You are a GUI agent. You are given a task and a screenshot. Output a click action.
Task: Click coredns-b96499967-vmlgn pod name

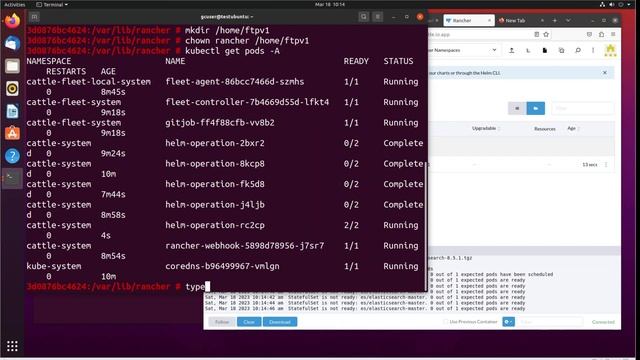pos(222,266)
